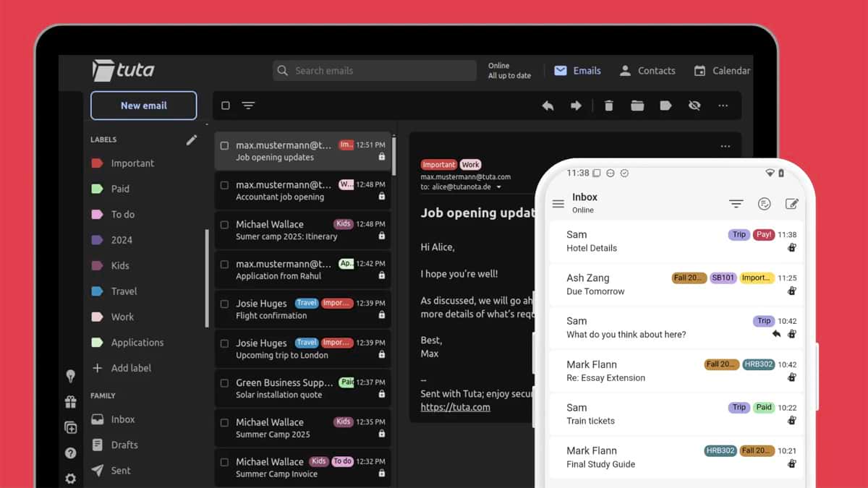Tap the compose pencil icon on the phone
Image resolution: width=868 pixels, height=488 pixels.
click(793, 204)
